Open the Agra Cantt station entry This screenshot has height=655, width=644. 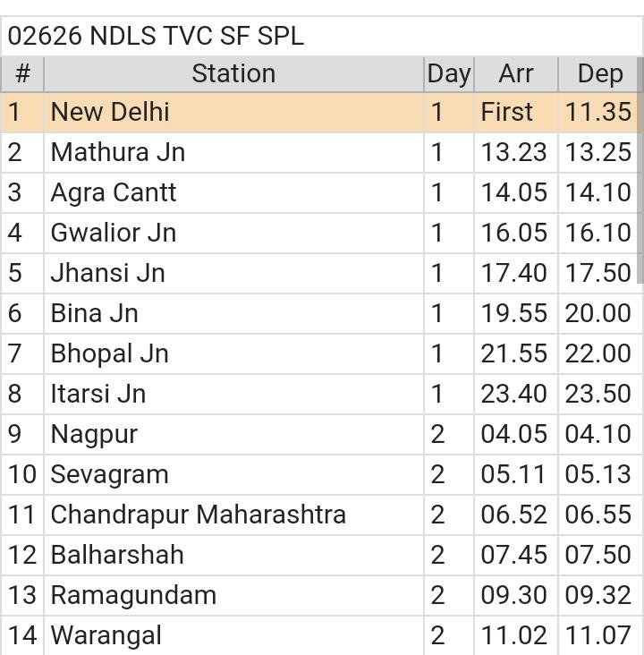click(114, 192)
